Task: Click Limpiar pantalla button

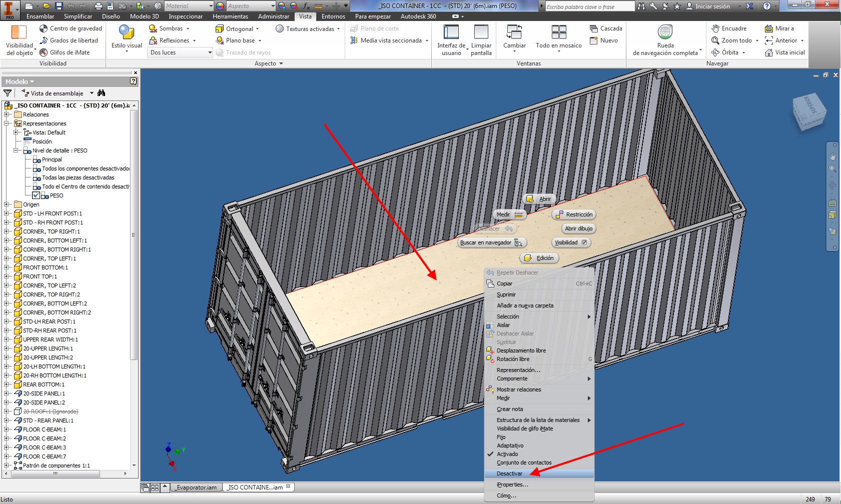Action: (x=481, y=39)
